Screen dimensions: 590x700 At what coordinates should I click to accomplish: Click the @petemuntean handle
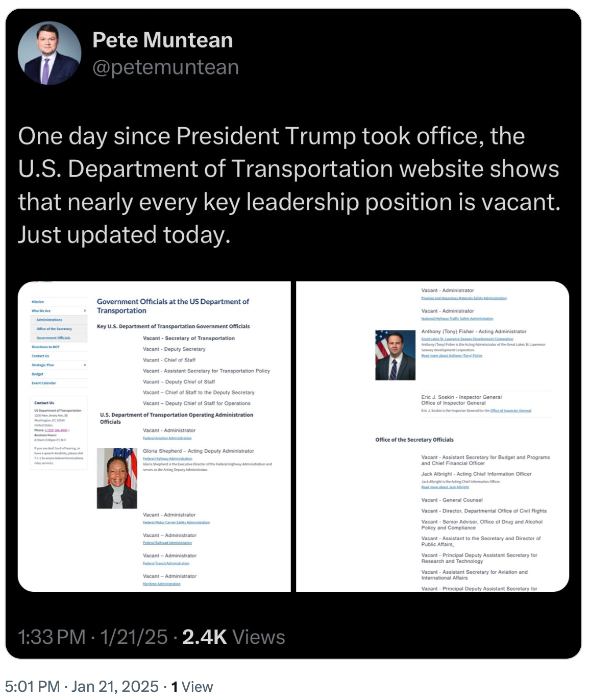pos(165,67)
